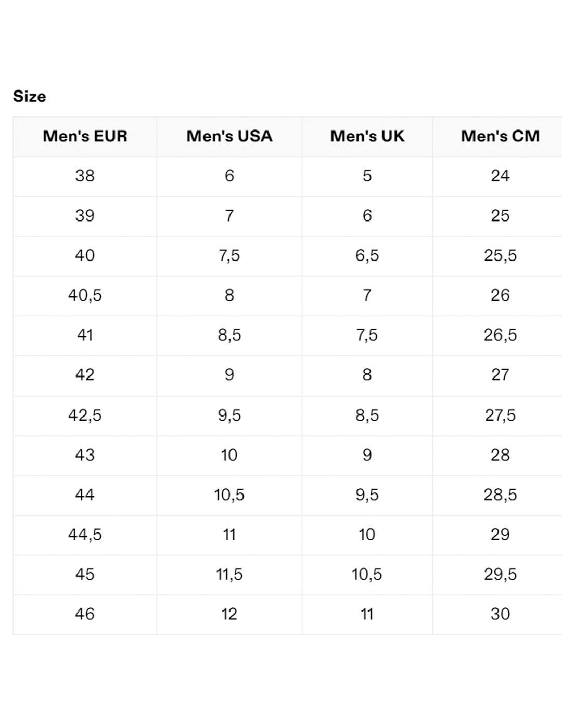The height and width of the screenshot is (728, 562).
Task: Choose USA size 10,5 in Men's USA column
Action: (229, 495)
